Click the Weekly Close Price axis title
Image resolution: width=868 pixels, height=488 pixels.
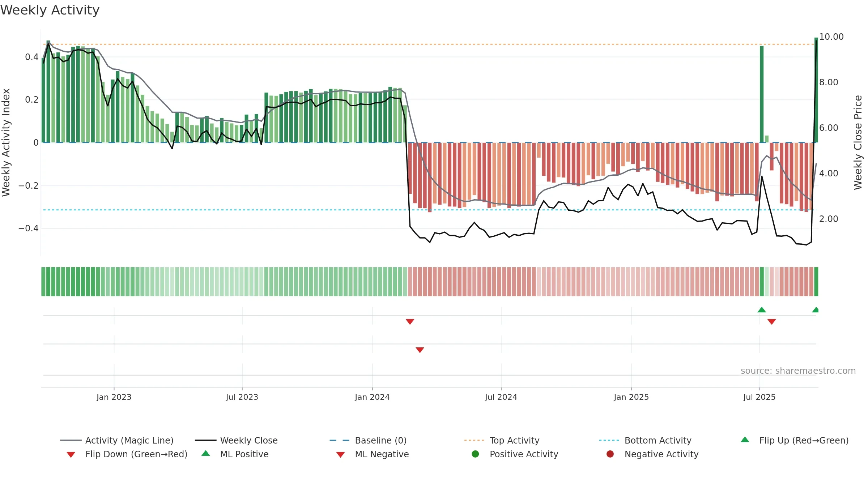point(858,142)
